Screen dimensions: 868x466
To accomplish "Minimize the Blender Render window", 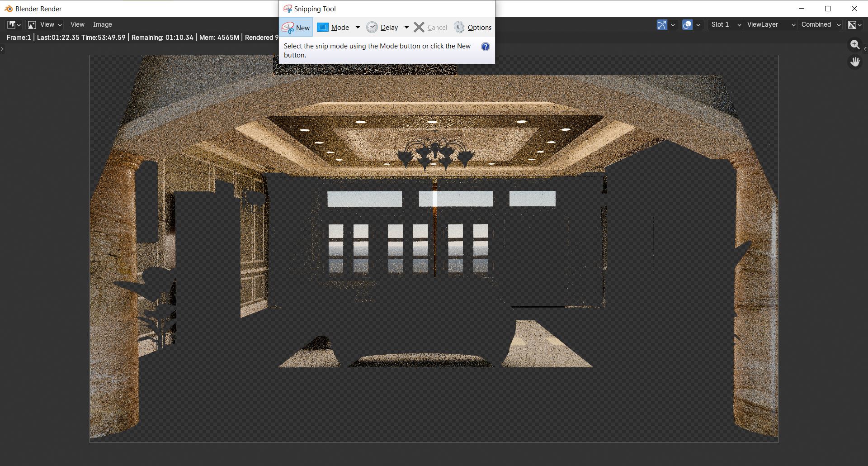I will [x=802, y=9].
